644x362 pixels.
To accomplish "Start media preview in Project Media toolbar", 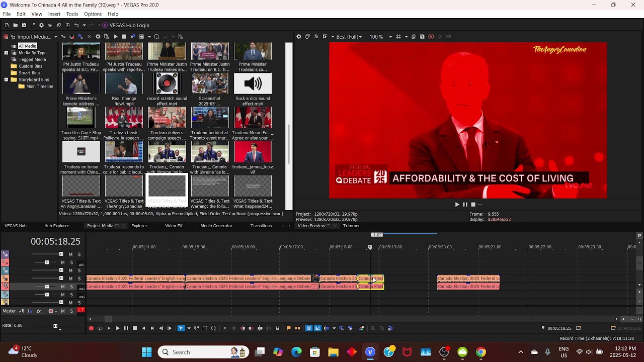I will [x=115, y=37].
